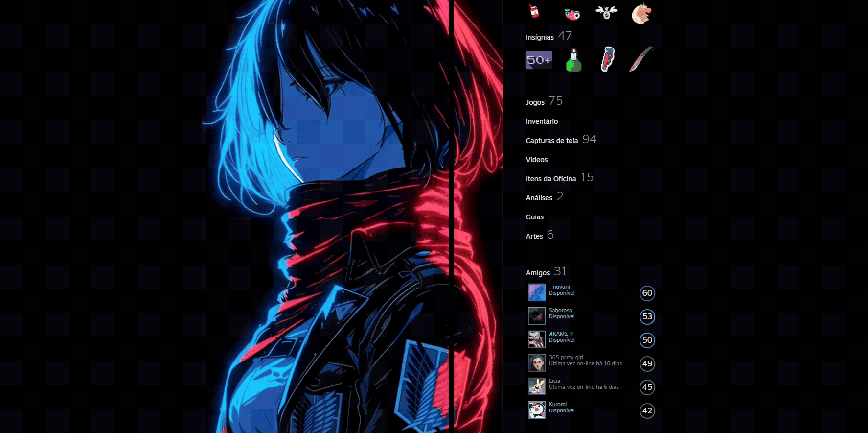Read the Análises reviews
Image resolution: width=868 pixels, height=433 pixels.
(539, 198)
